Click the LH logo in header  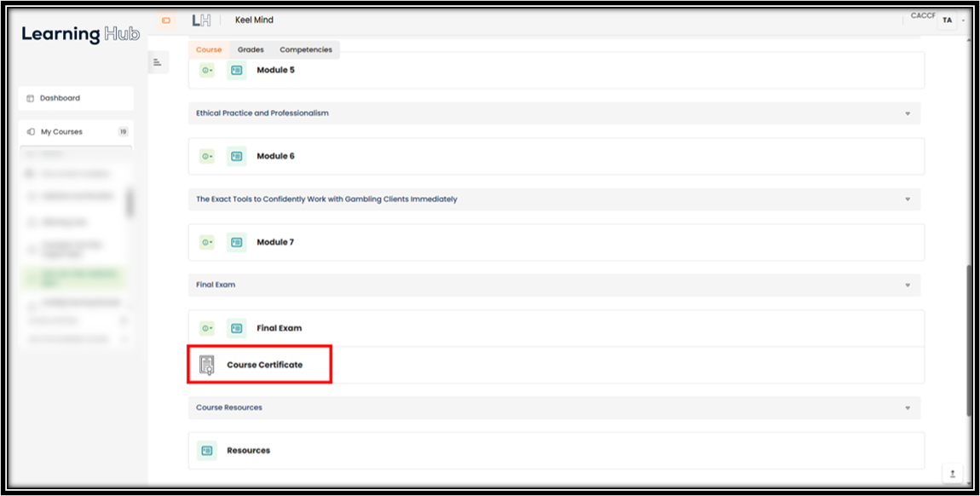(201, 20)
